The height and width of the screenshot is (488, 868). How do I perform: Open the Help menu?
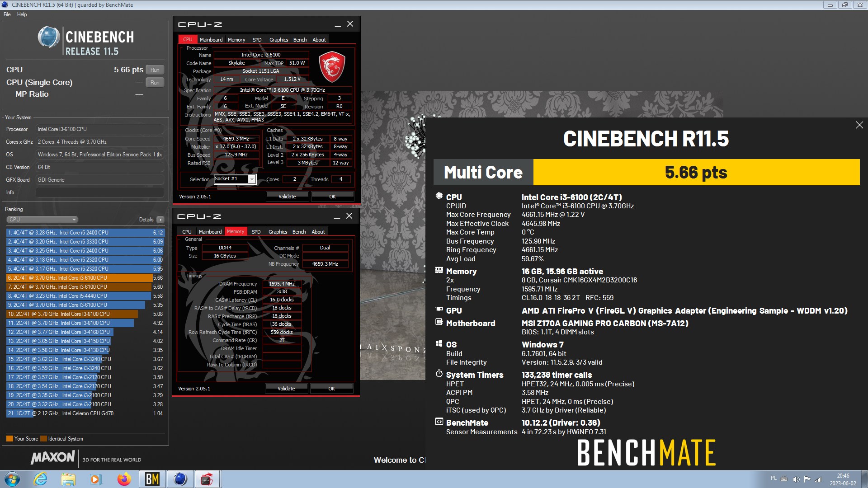coord(22,14)
